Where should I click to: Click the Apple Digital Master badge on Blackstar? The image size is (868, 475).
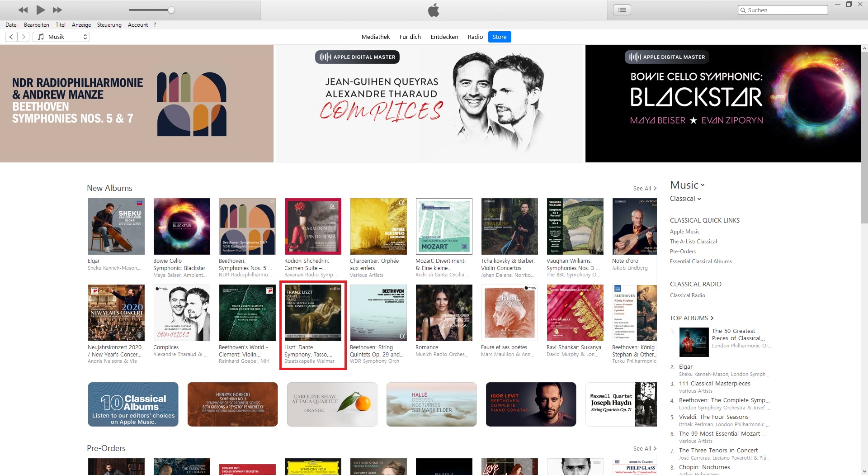coord(667,57)
